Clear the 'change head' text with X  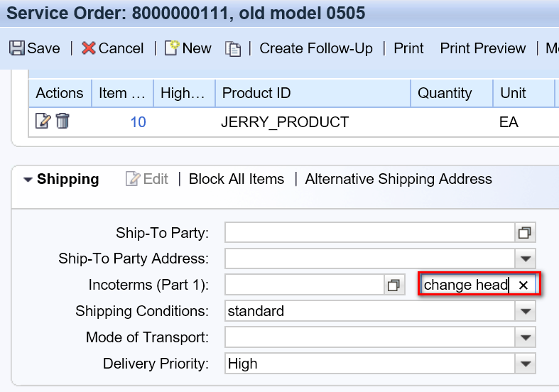pos(523,285)
